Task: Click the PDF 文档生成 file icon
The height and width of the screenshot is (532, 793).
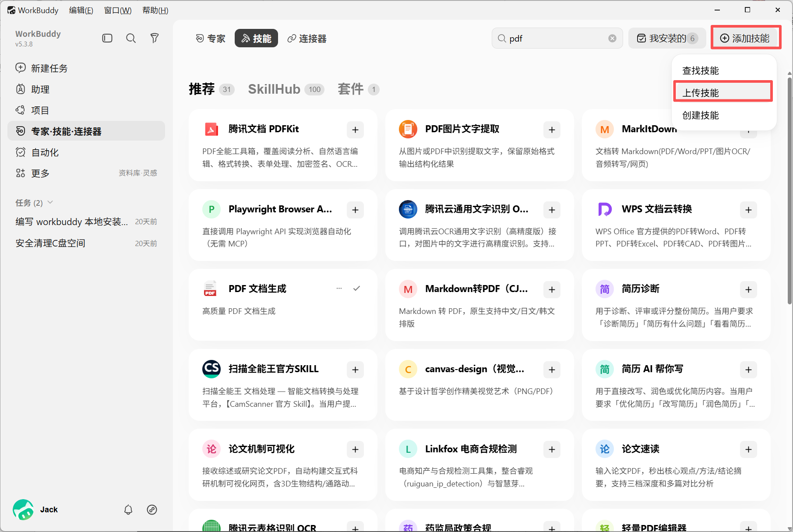Action: (210, 289)
